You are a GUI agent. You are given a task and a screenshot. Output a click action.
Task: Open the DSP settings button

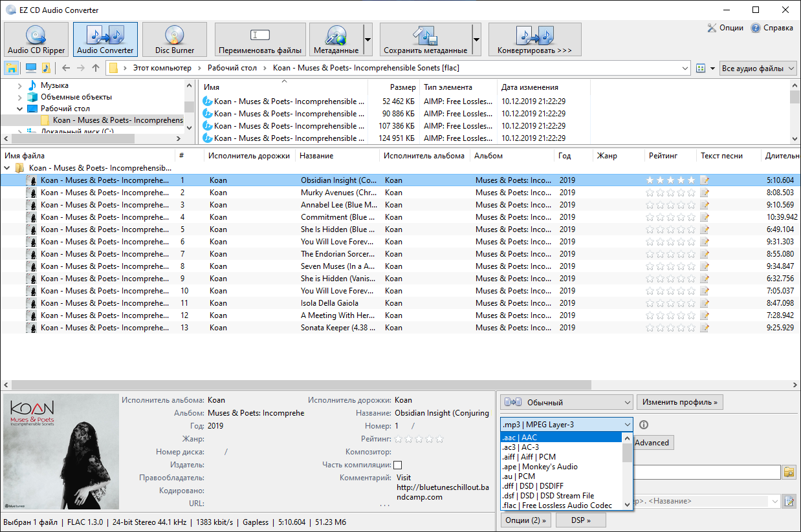pos(580,520)
